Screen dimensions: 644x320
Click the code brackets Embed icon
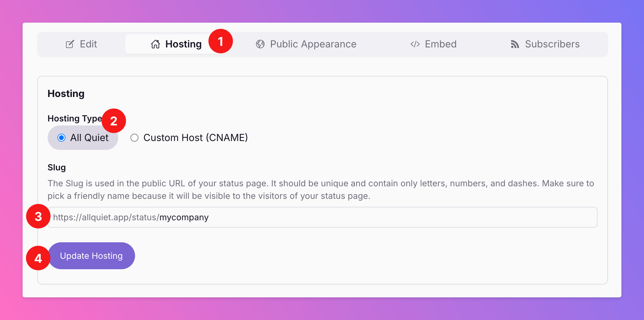[x=415, y=44]
